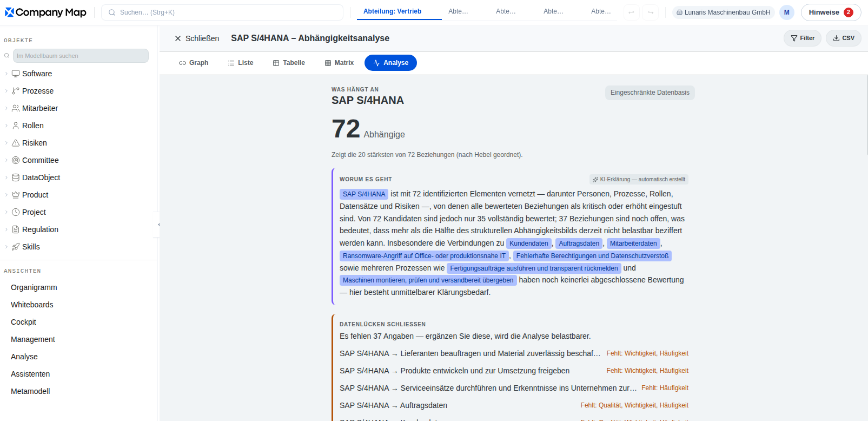The width and height of the screenshot is (868, 421).
Task: Click the Produkte entwickeln data gap row
Action: pyautogui.click(x=514, y=371)
